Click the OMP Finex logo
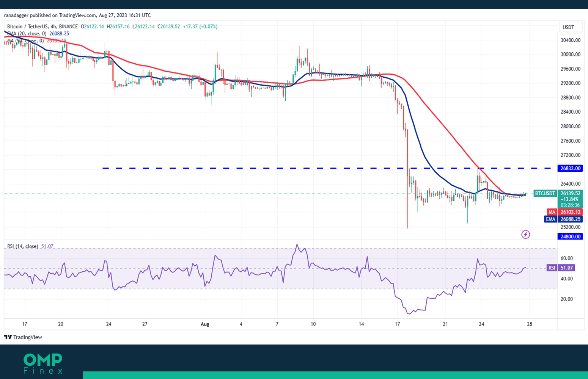Viewport: 588px width, 379px height. [43, 363]
